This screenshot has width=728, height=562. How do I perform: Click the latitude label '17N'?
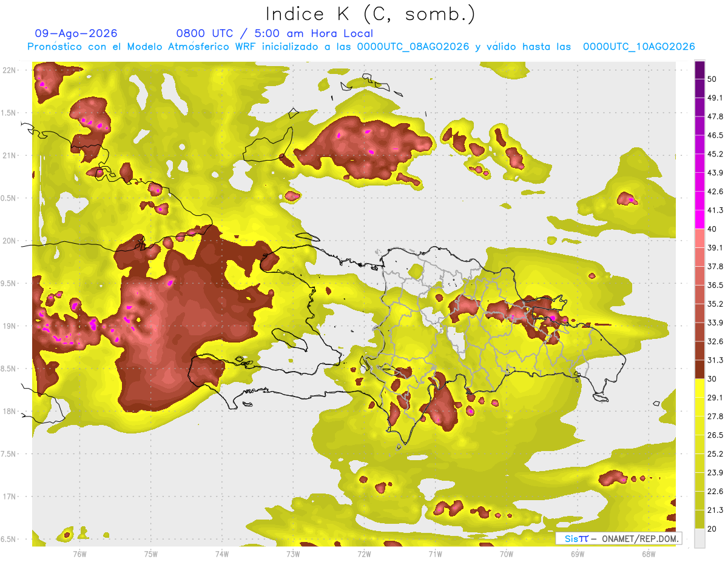(x=10, y=497)
